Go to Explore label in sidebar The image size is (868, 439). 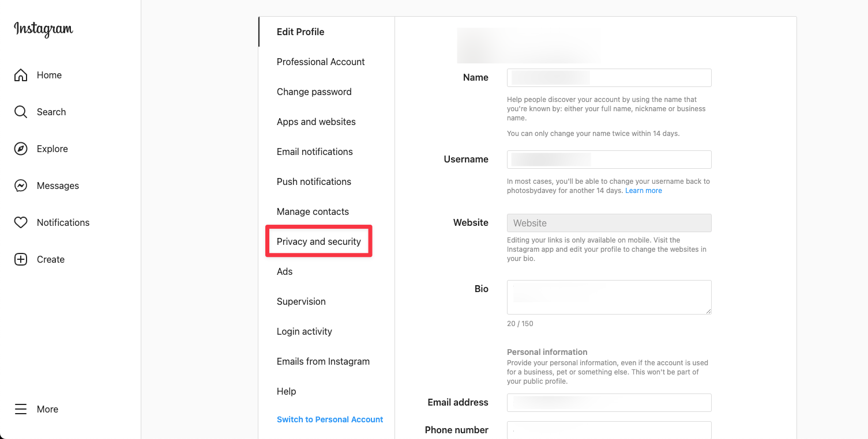[x=52, y=149]
